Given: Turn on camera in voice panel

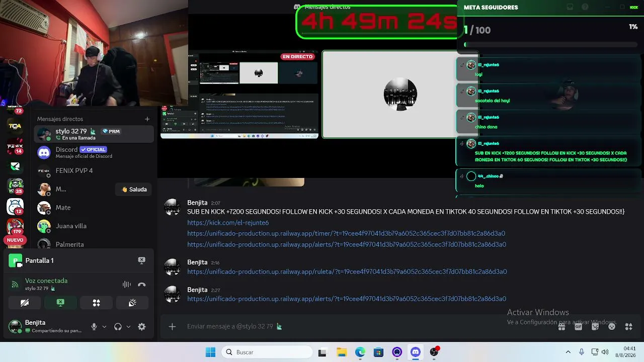Looking at the screenshot, I should (25, 303).
